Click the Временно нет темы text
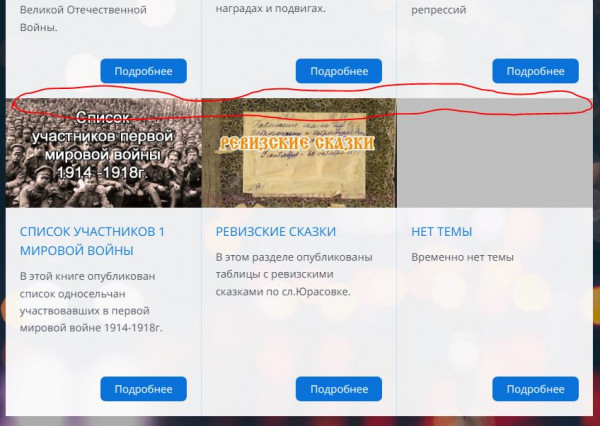Image resolution: width=600 pixels, height=426 pixels. [462, 257]
